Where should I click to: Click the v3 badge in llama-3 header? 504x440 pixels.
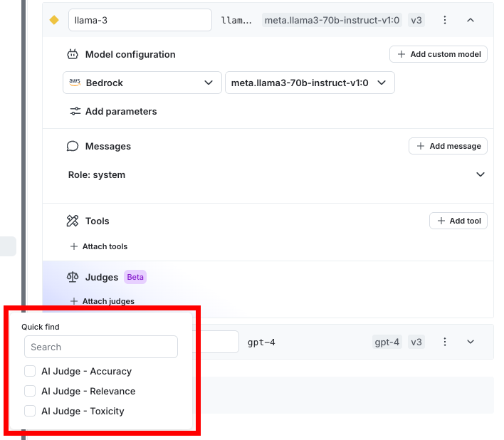(416, 20)
